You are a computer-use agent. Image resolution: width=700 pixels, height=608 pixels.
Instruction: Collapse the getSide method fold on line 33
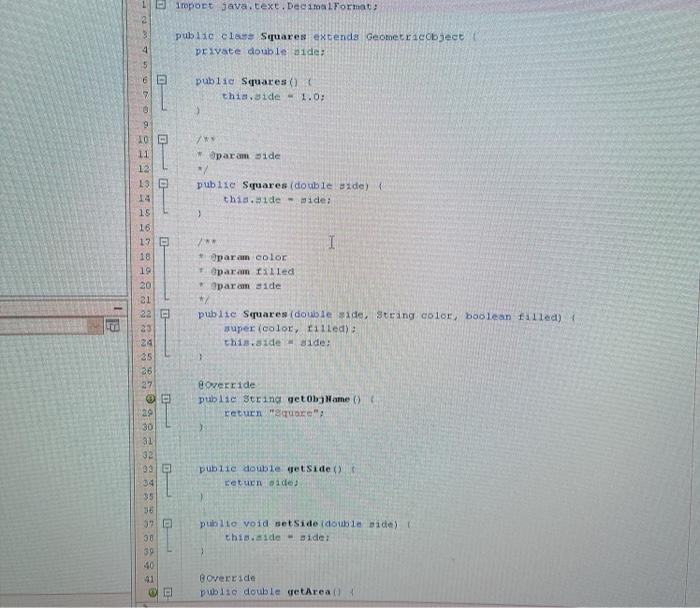[167, 468]
